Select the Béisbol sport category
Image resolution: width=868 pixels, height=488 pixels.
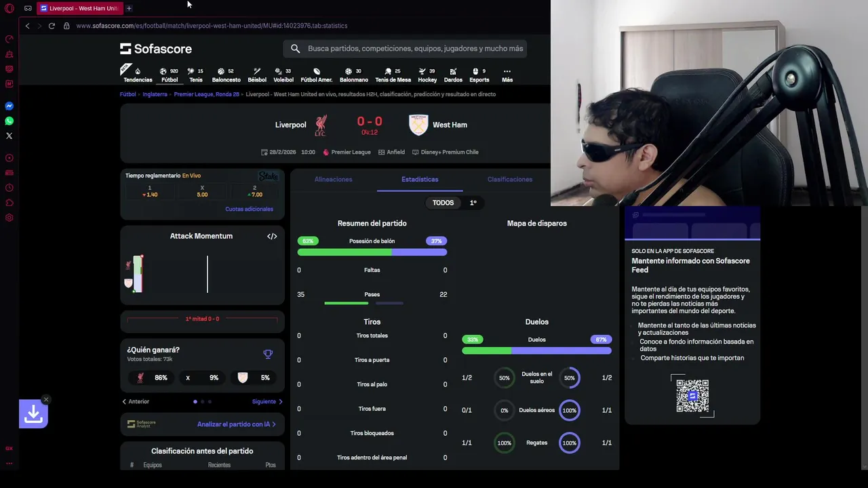click(257, 75)
